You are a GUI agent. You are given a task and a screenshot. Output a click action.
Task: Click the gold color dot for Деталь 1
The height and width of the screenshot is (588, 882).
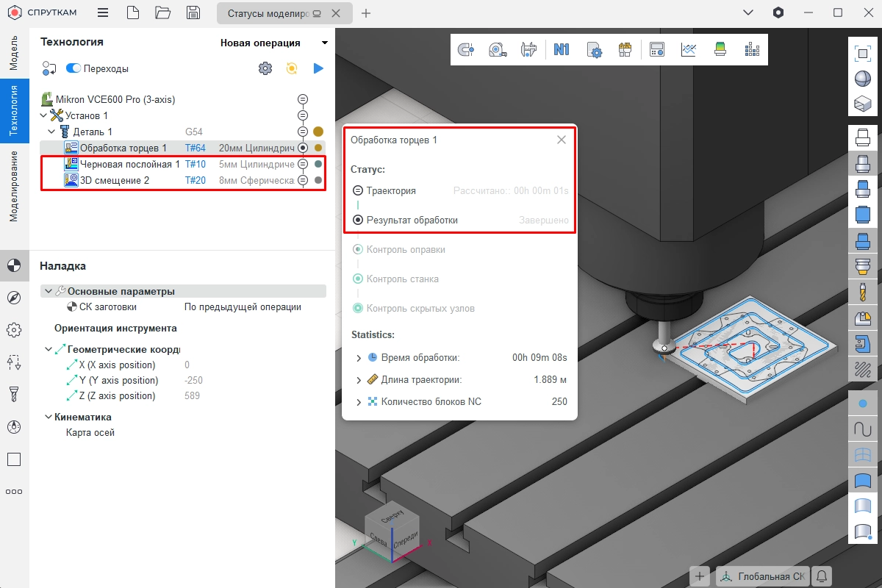pos(318,132)
